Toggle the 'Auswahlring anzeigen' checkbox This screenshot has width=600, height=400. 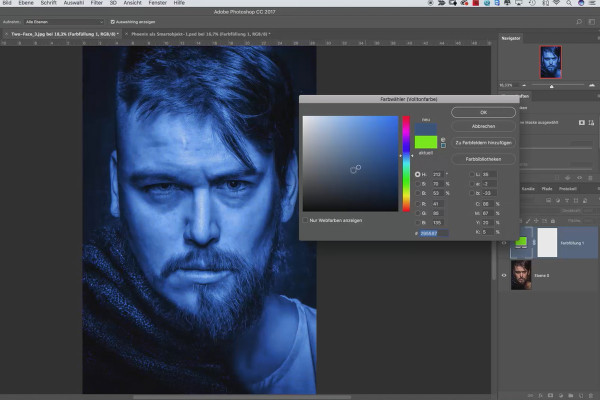pyautogui.click(x=112, y=22)
